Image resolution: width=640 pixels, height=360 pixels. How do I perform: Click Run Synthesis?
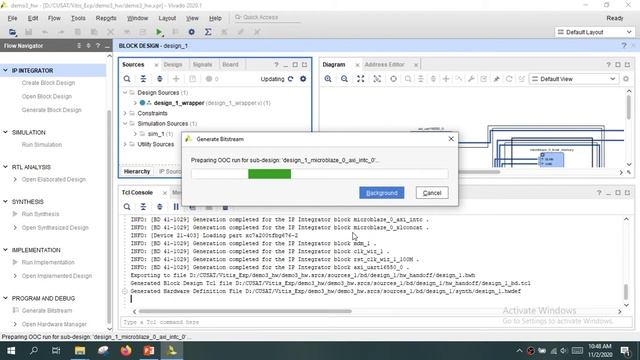(x=40, y=214)
